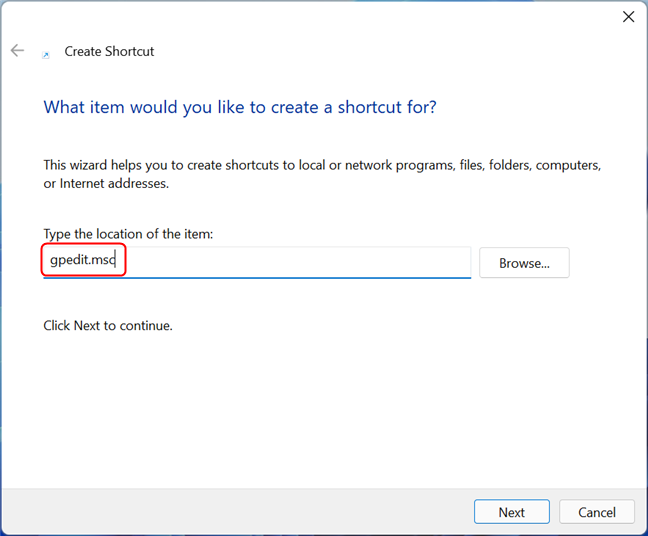Click the wizard description paragraph text
The height and width of the screenshot is (536, 648).
[x=322, y=174]
